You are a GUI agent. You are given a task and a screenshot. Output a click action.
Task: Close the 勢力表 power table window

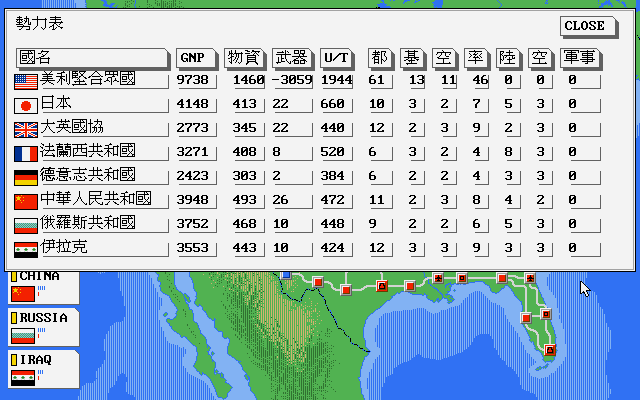tap(589, 27)
